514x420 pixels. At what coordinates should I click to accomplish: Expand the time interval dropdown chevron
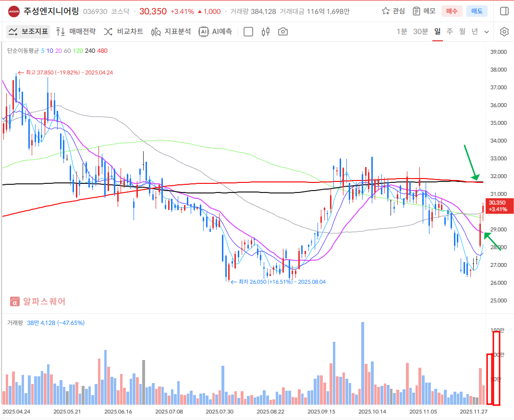[487, 32]
